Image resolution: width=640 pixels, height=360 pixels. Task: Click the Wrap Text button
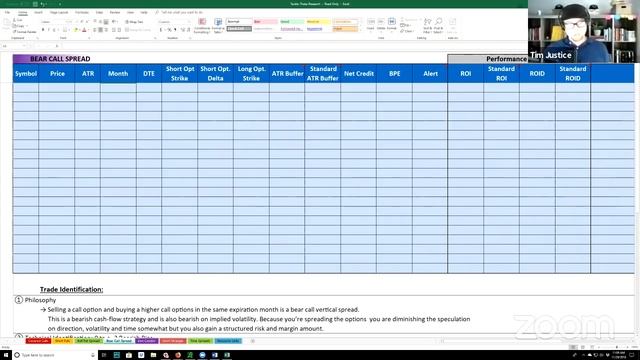[x=134, y=22]
